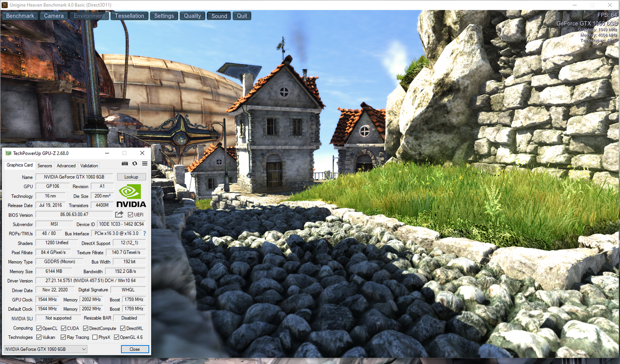Click the Driver Date value Nov 22, 2020
Screen dimensions: 620x364
(x=55, y=290)
